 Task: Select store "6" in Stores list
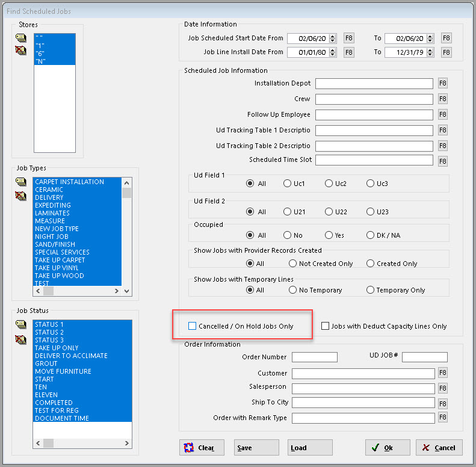pyautogui.click(x=55, y=54)
